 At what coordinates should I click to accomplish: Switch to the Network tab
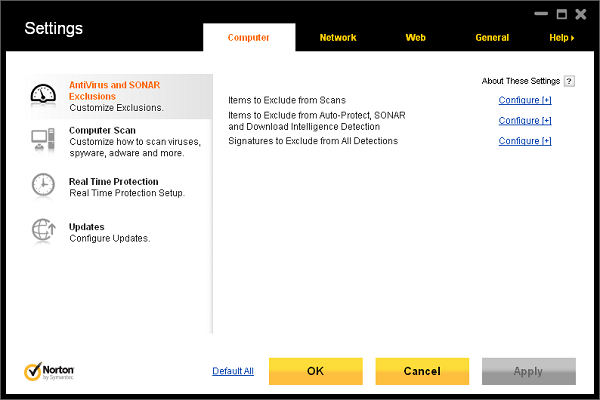point(338,38)
